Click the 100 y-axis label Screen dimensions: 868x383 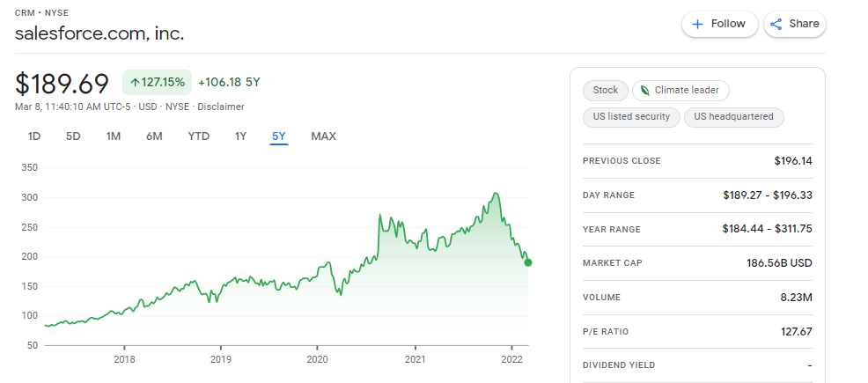pos(30,316)
